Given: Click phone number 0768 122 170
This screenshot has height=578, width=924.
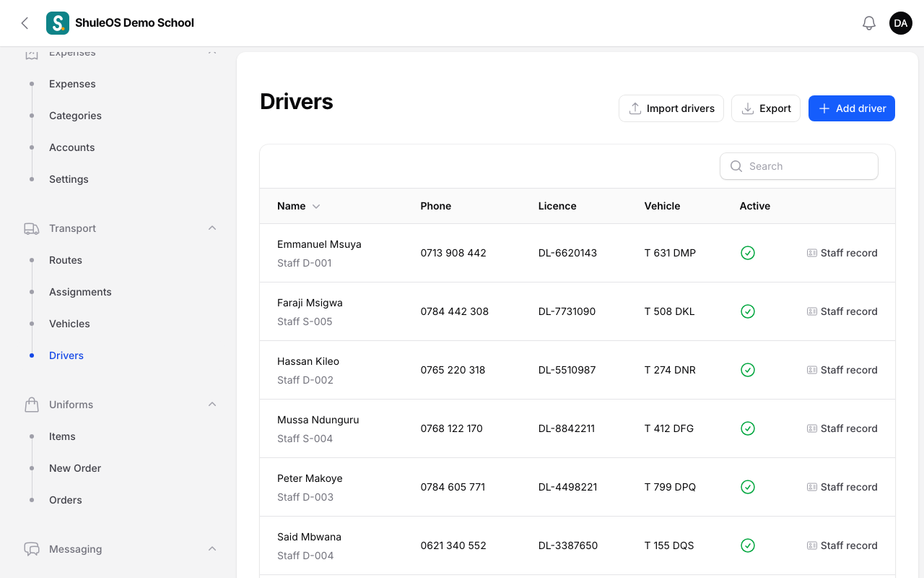Looking at the screenshot, I should pyautogui.click(x=452, y=428).
